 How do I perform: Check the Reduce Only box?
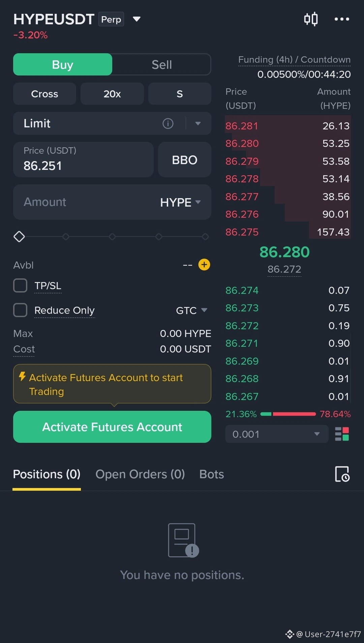(x=20, y=310)
